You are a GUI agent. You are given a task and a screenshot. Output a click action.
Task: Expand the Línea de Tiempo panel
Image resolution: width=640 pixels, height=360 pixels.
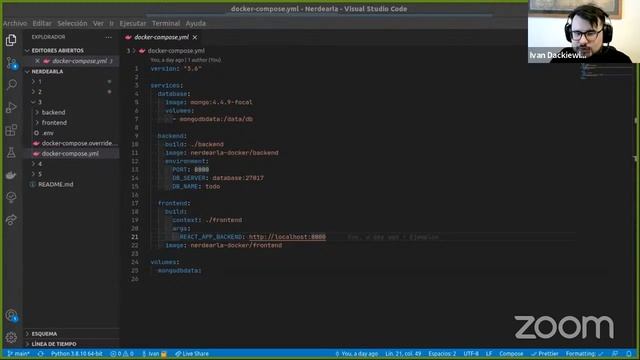click(x=54, y=344)
